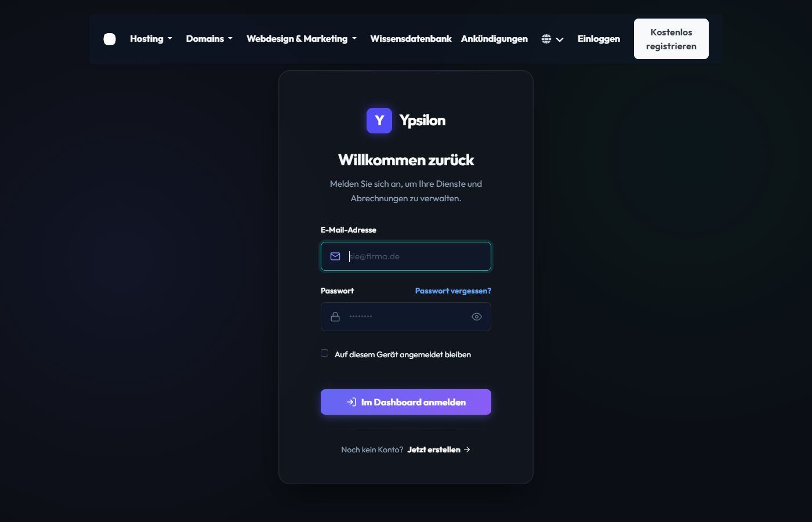This screenshot has height=522, width=812.
Task: Enable Auf diesem Gerät angemeldet bleiben checkbox
Action: pyautogui.click(x=325, y=353)
